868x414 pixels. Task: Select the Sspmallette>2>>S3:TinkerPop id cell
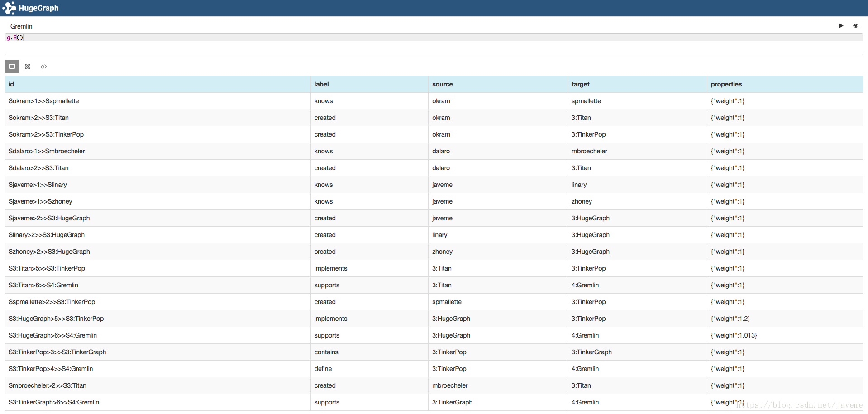[157, 302]
